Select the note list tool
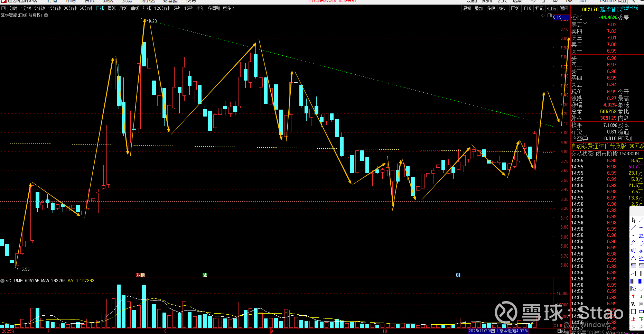Image resolution: width=644 pixels, height=334 pixels. pos(633,312)
